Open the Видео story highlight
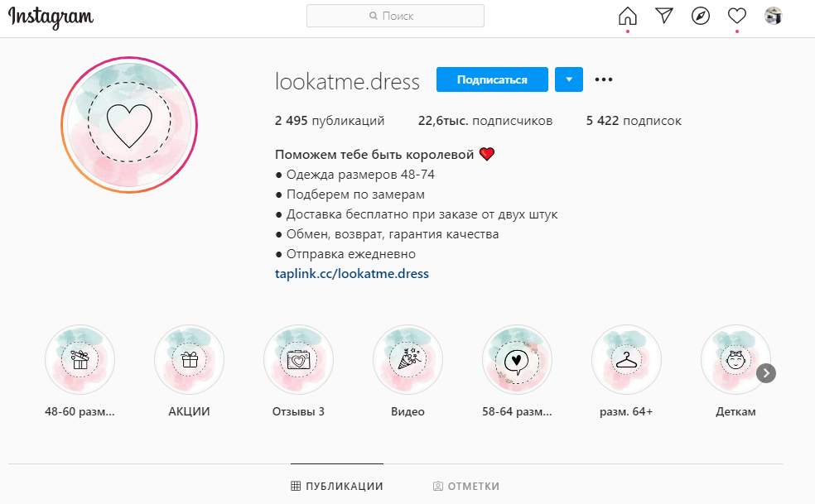 (x=407, y=360)
